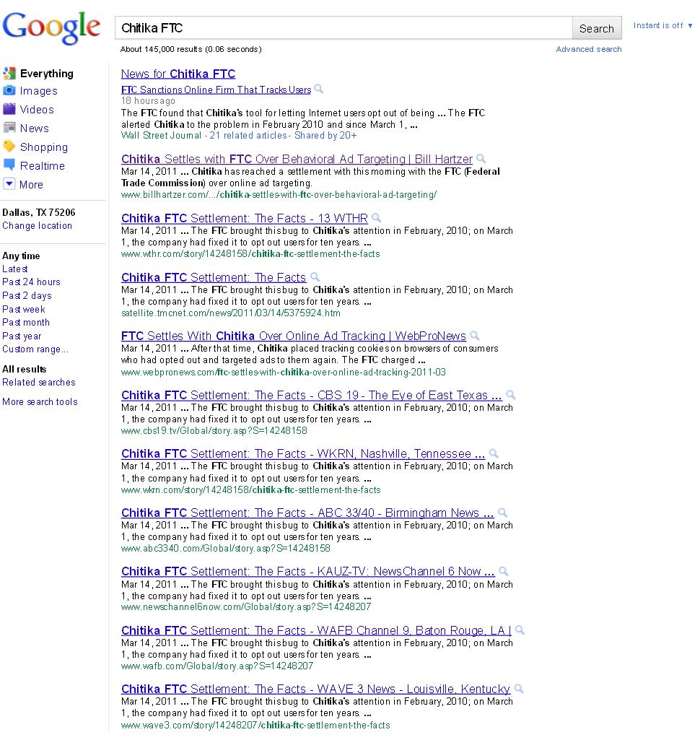Viewport: 700px width, 740px height.
Task: Click preview magnifier beside WAFB Channel 9 result
Action: click(x=520, y=630)
